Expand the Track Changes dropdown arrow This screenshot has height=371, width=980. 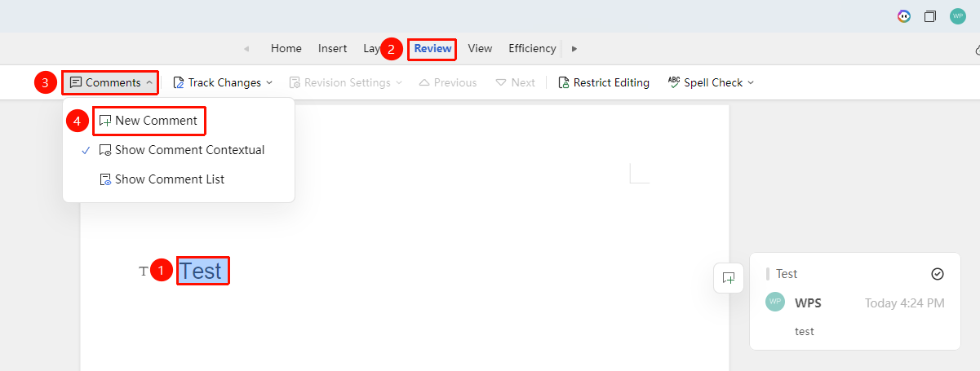point(269,82)
